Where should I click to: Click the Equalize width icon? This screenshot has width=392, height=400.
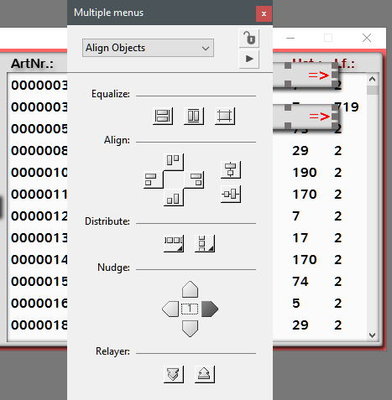(x=163, y=116)
